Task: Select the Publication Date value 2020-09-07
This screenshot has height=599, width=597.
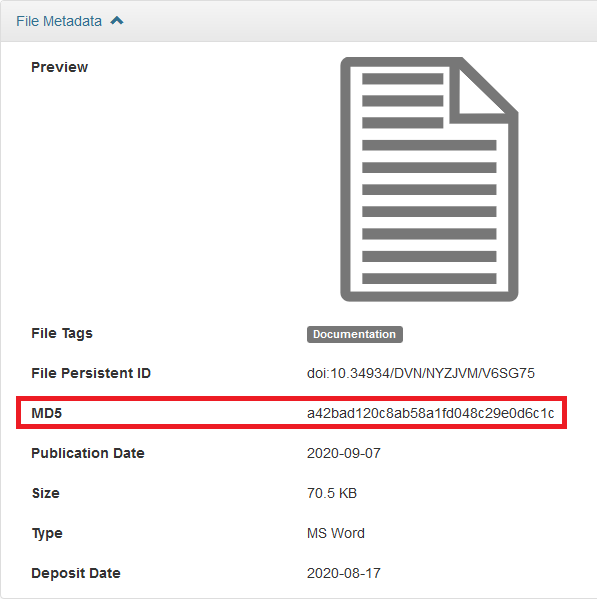Action: pos(344,453)
